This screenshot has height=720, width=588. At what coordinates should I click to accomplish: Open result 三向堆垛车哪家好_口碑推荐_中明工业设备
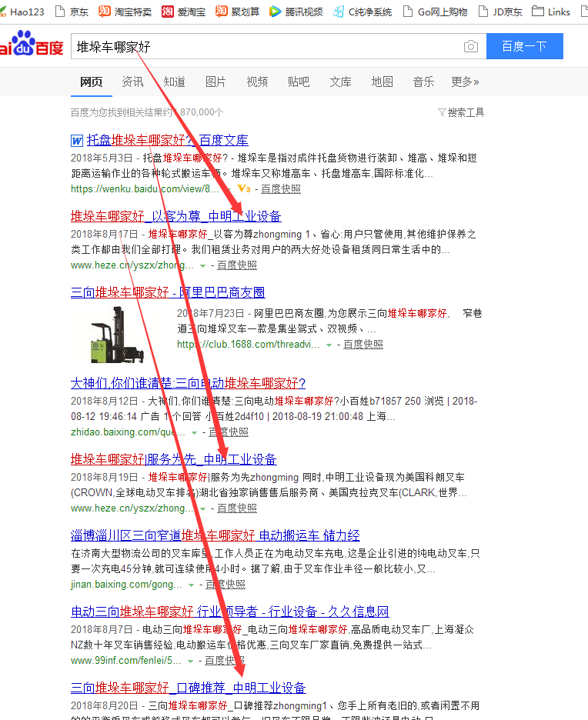pos(189,688)
